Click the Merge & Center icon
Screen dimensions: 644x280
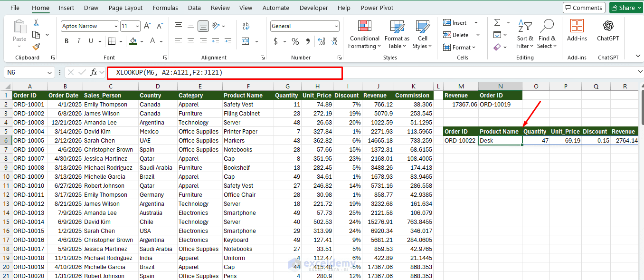coord(246,41)
